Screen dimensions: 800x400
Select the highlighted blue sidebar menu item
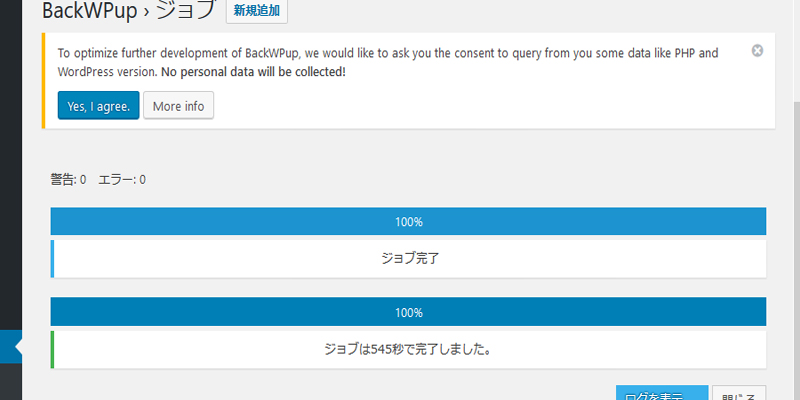11,346
